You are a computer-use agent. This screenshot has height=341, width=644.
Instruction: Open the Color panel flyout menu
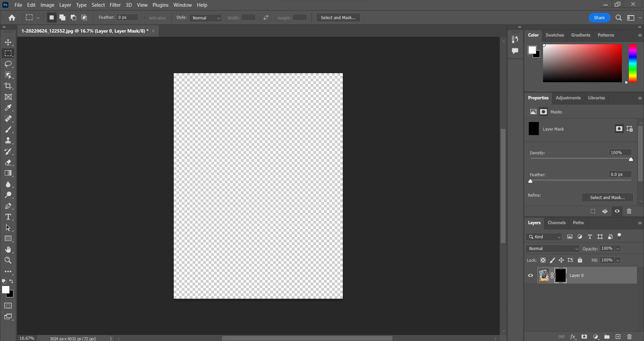point(640,35)
